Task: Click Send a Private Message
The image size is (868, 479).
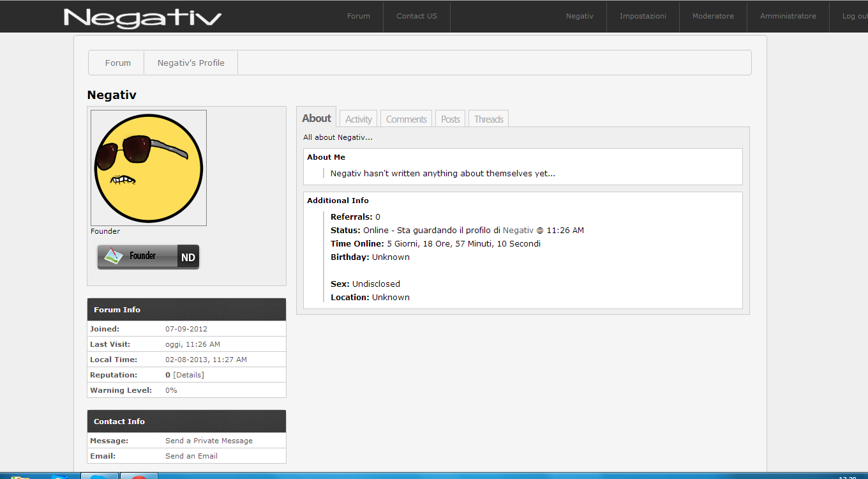Action: [x=209, y=441]
